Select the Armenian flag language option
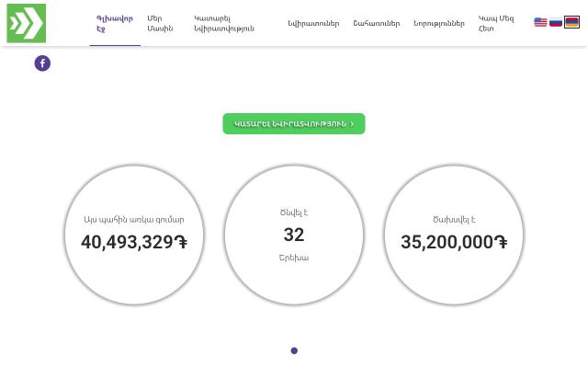Screen dimensions: 588x368 (571, 22)
